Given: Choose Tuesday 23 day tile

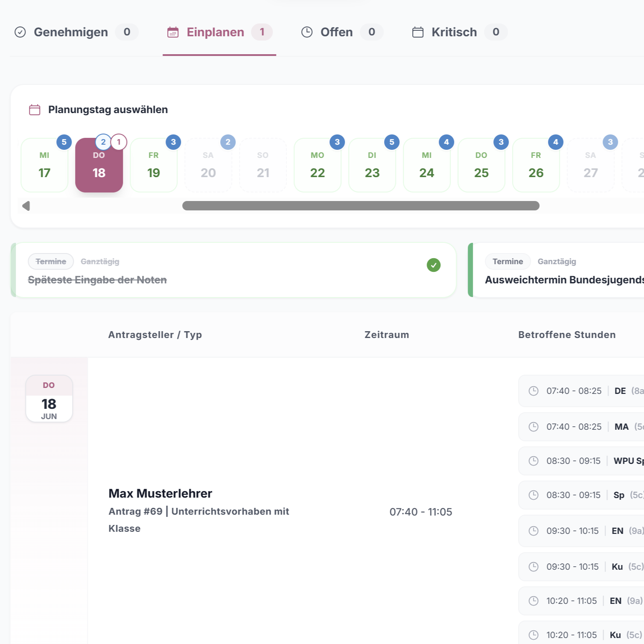Looking at the screenshot, I should click(x=372, y=165).
